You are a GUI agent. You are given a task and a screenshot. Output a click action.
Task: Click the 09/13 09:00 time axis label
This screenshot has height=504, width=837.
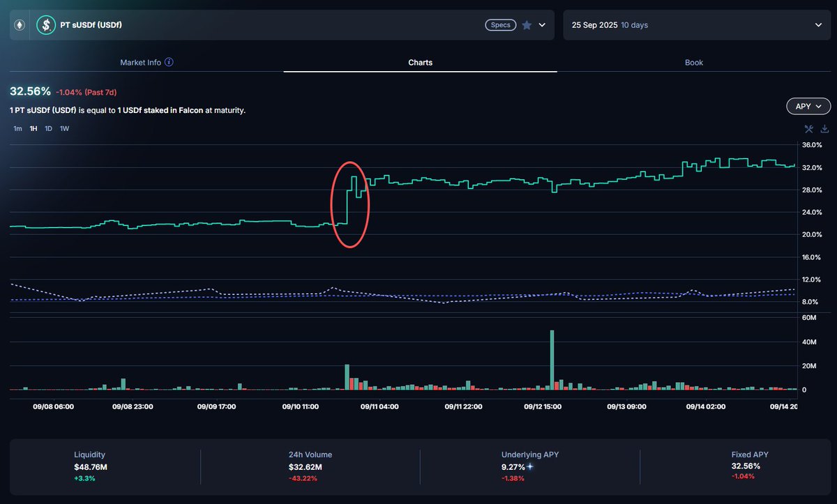pos(626,406)
